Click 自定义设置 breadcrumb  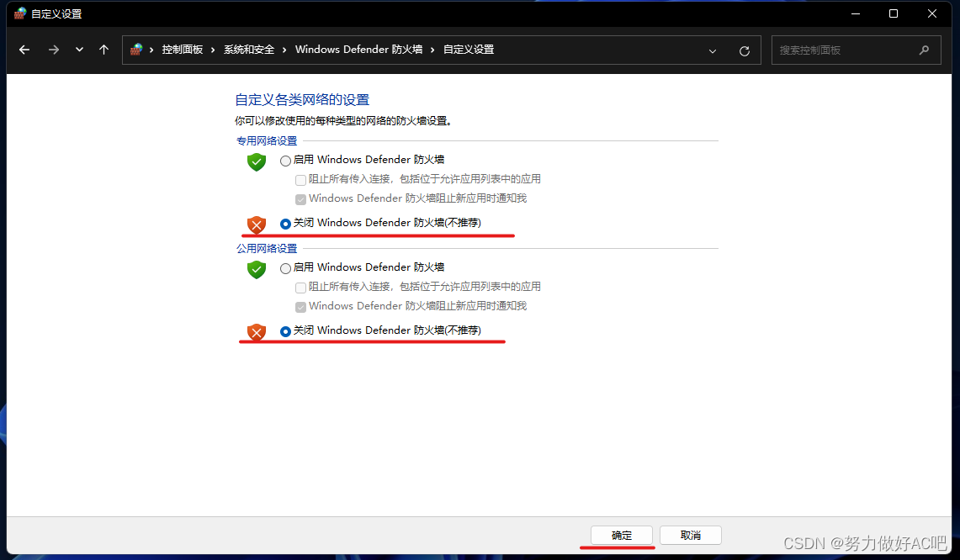[469, 50]
